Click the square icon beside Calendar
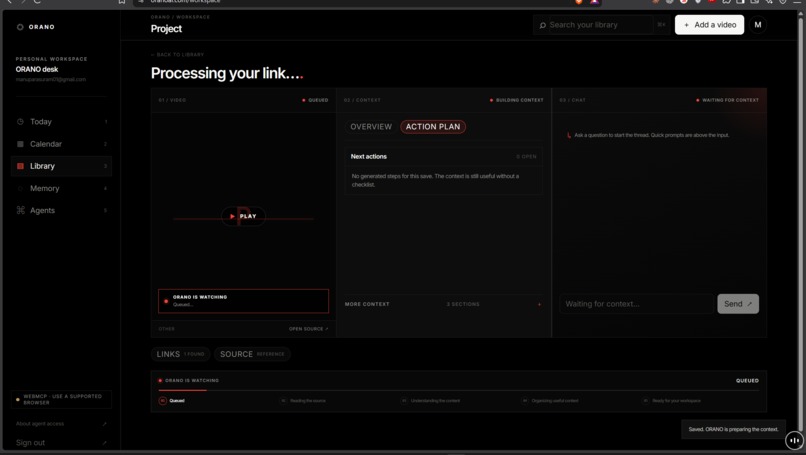This screenshot has height=455, width=806. pos(21,144)
